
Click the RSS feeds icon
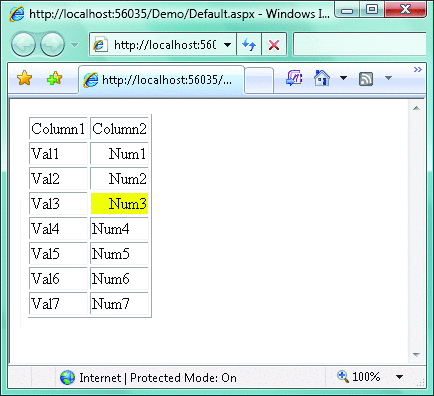(366, 79)
